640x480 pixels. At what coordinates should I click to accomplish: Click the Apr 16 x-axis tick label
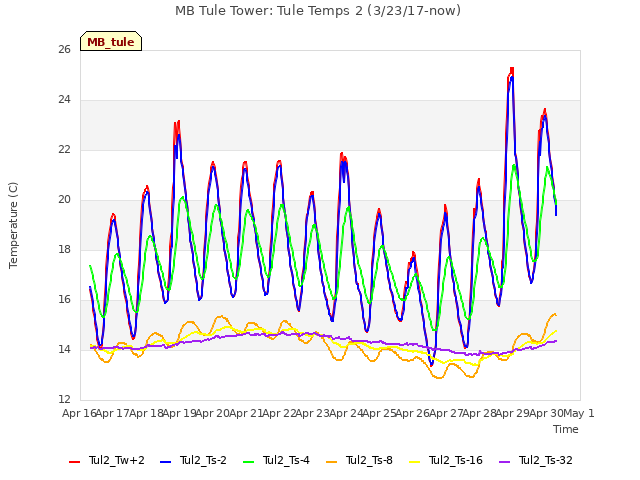pos(79,413)
